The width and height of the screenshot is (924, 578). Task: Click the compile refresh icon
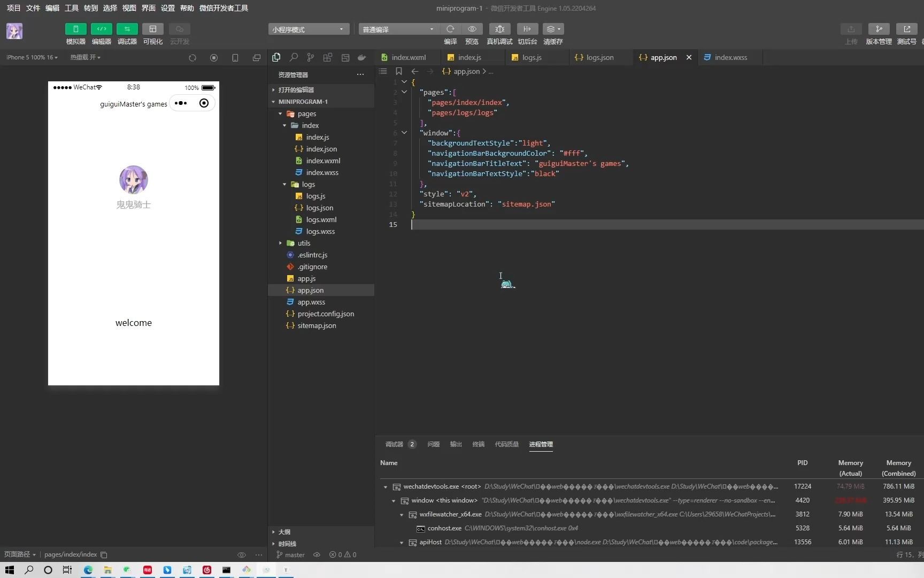[x=450, y=29]
